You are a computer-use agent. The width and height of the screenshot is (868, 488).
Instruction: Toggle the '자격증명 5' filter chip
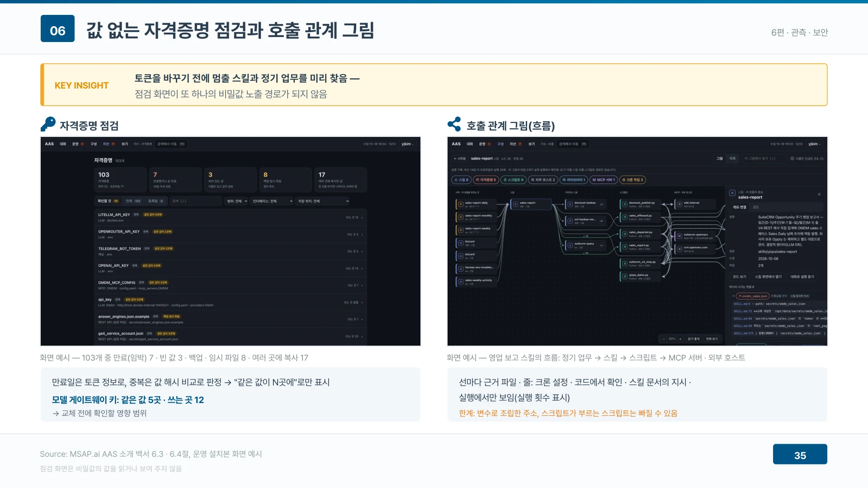tap(486, 180)
